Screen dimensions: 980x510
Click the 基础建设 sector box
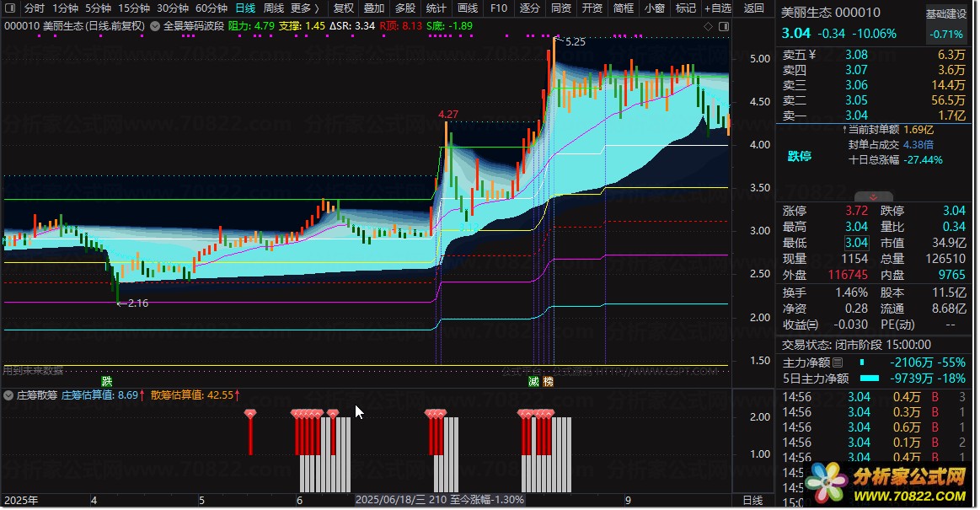tap(946, 14)
